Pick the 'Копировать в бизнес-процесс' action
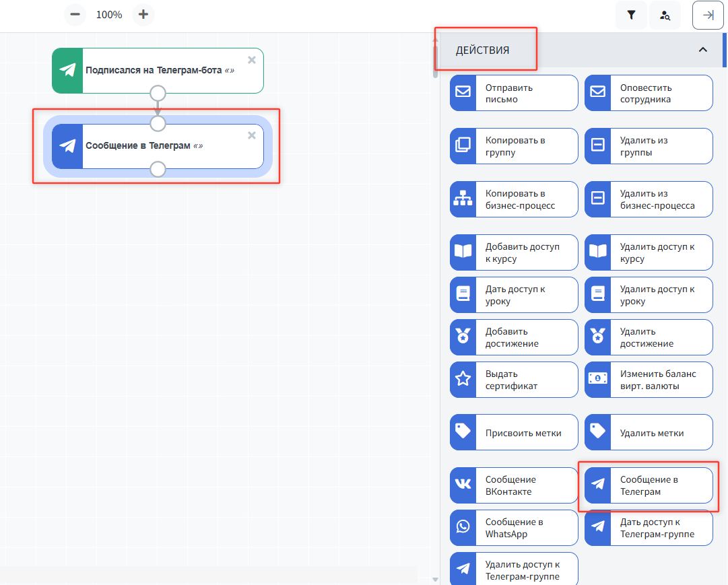Viewport: 728px width, 585px height. pos(514,199)
